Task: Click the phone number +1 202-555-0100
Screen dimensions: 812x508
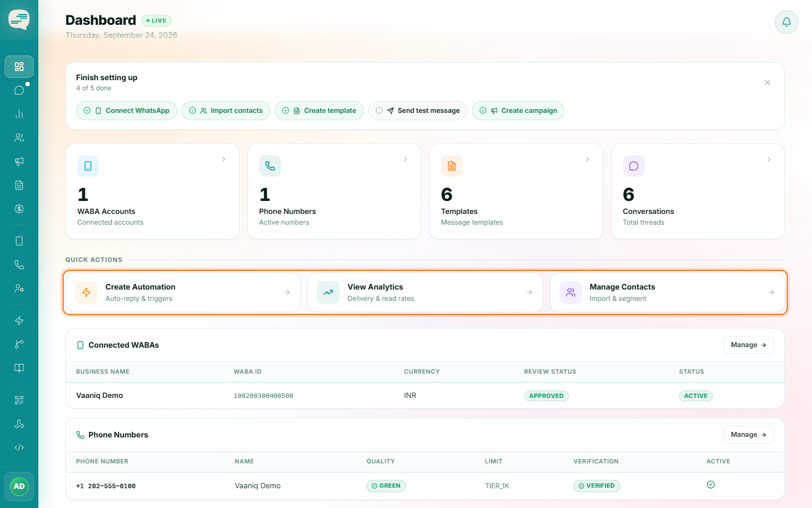Action: [106, 486]
